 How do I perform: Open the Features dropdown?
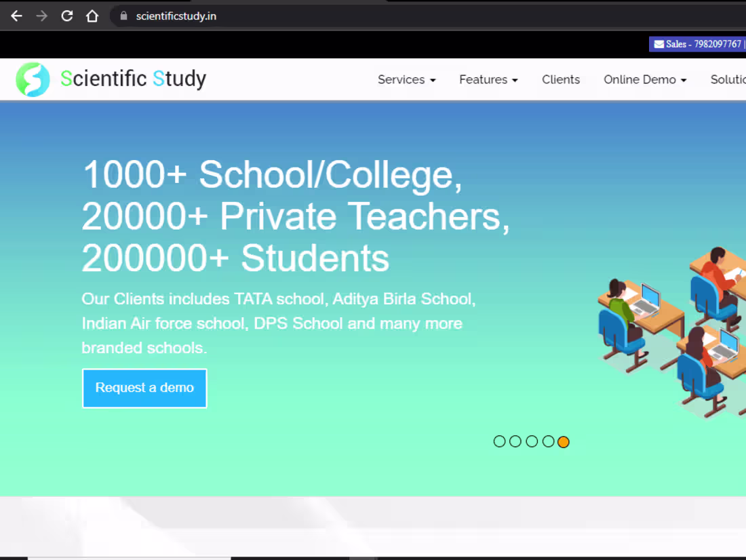[x=488, y=79]
